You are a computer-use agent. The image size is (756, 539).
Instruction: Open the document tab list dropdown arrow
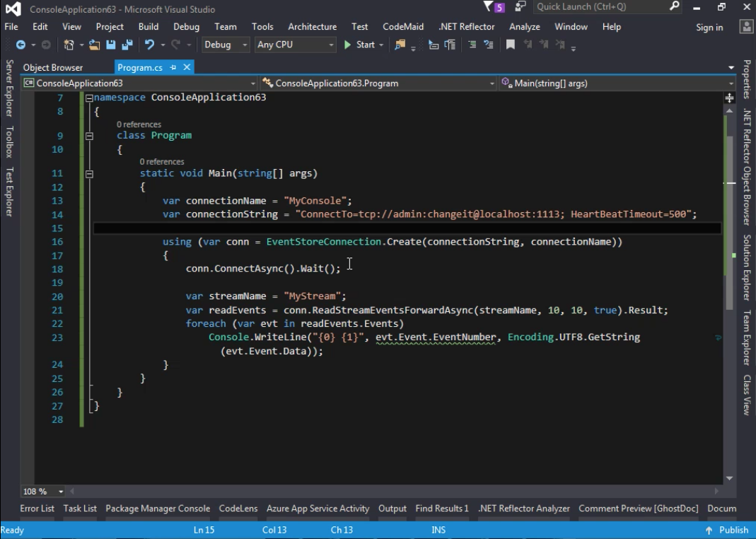tap(731, 67)
